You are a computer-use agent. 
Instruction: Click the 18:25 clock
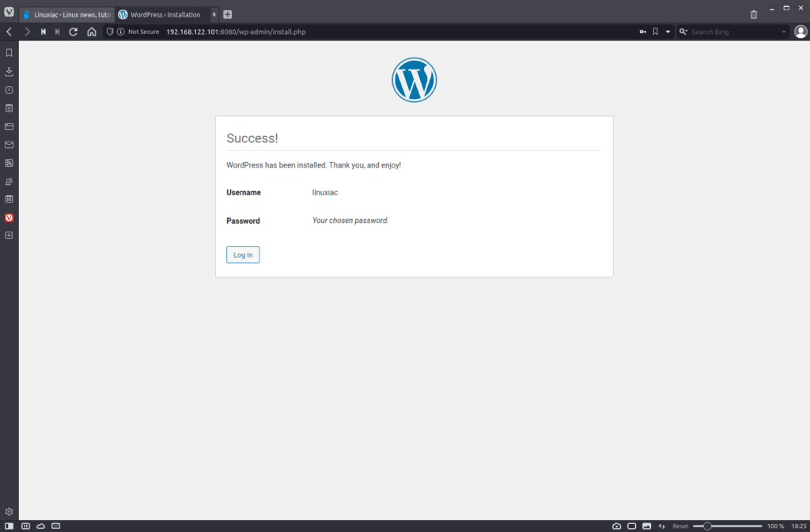tap(799, 526)
